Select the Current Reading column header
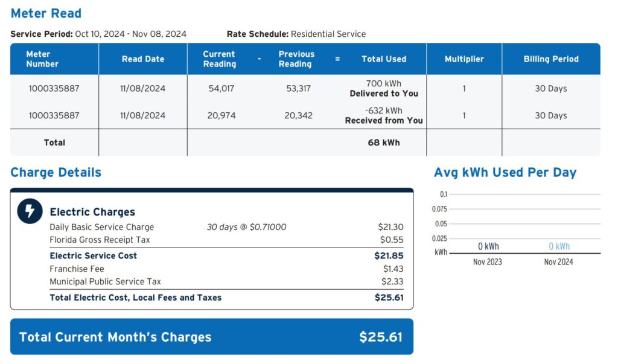The image size is (618, 364). pos(219,59)
